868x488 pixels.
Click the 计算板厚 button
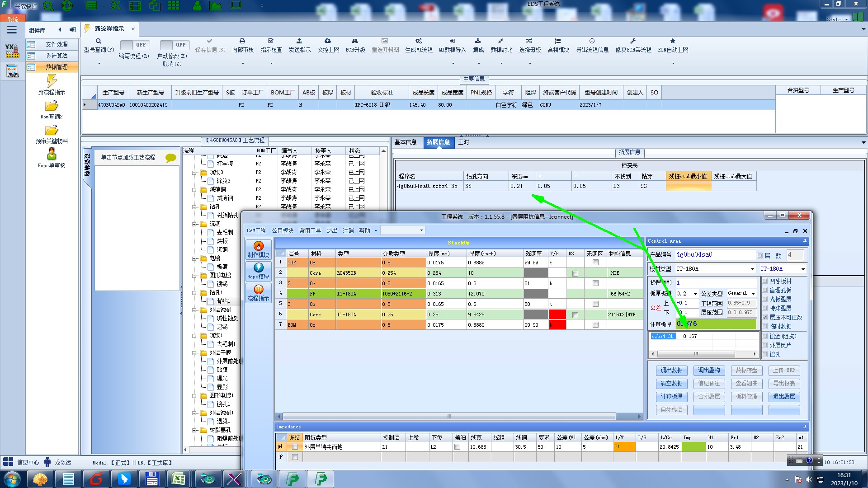click(671, 397)
